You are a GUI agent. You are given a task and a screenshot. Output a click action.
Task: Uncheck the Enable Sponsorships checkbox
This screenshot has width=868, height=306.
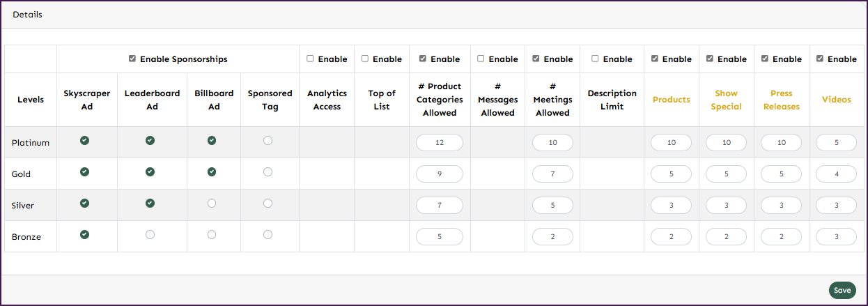tap(132, 59)
